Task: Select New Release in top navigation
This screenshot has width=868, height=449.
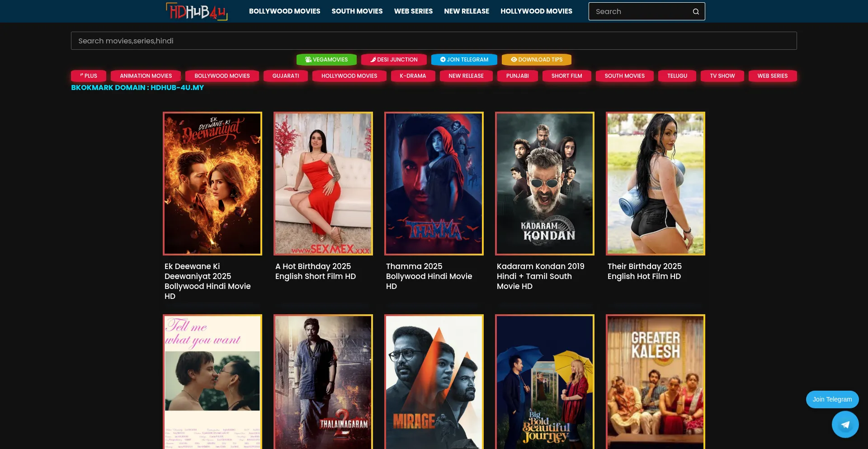Action: [x=467, y=11]
